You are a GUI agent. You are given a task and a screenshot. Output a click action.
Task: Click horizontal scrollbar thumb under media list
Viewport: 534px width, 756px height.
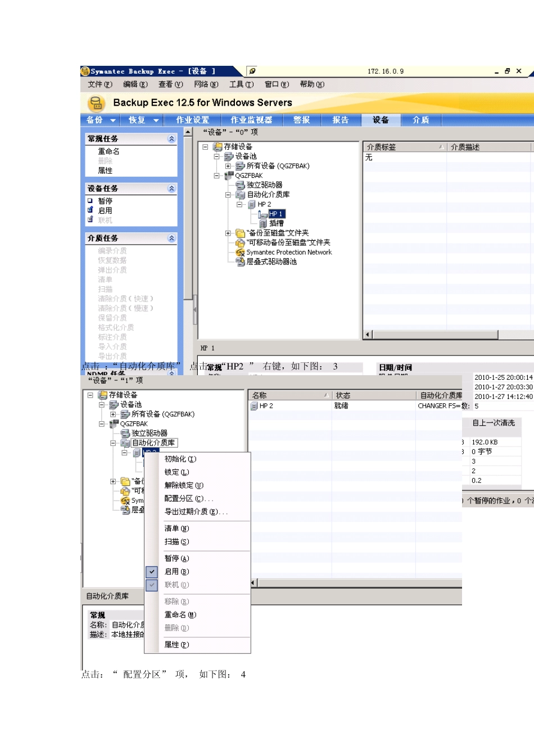pyautogui.click(x=436, y=335)
